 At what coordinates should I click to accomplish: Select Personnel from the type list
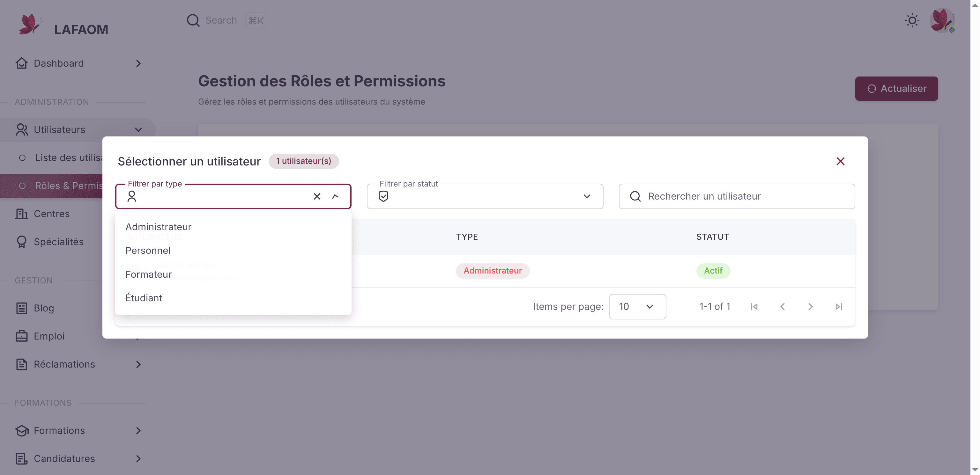tap(233, 251)
